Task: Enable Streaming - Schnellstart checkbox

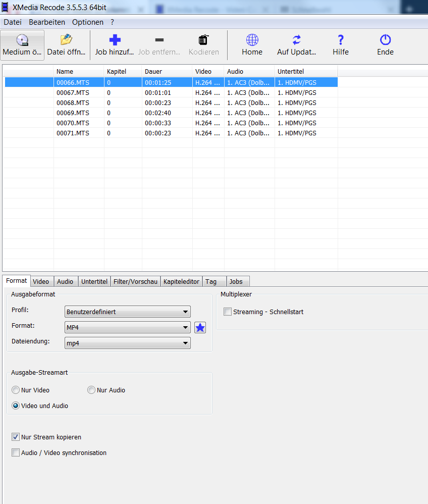Action: (x=228, y=312)
